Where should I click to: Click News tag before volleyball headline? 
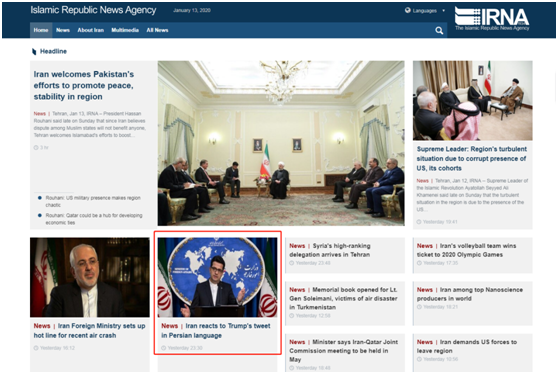click(x=425, y=246)
